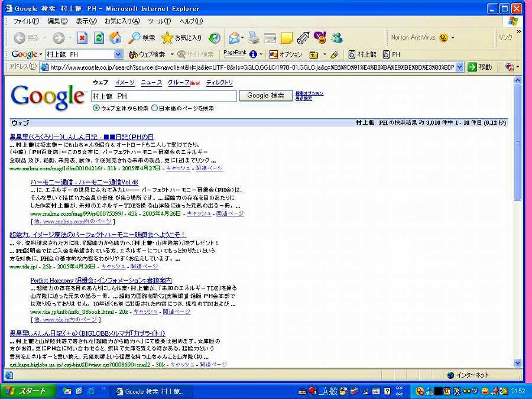The width and height of the screenshot is (532, 399).
Task: Go to the Home page icon
Action: point(115,38)
